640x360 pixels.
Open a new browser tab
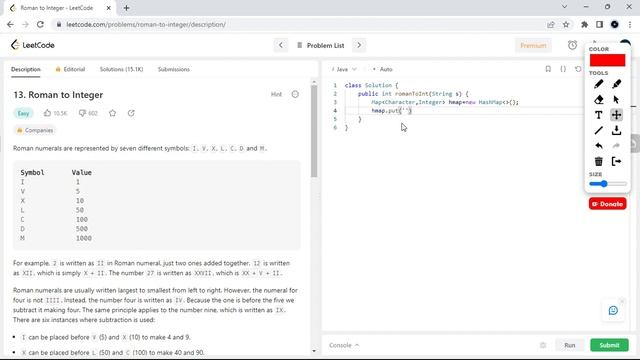pyautogui.click(x=126, y=8)
